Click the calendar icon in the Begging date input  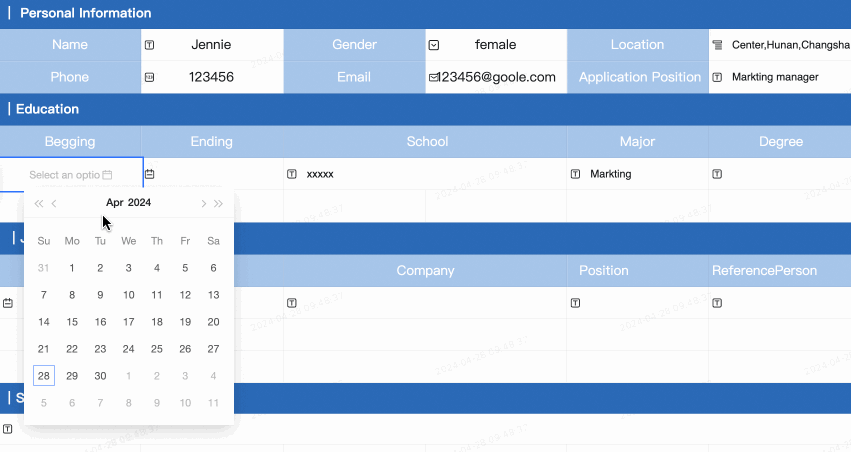(x=107, y=175)
